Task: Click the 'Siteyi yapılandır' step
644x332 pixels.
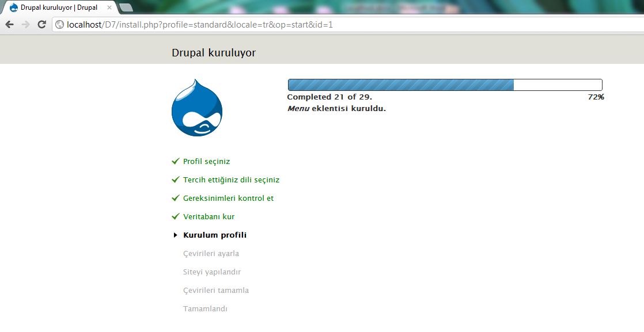Action: 212,272
